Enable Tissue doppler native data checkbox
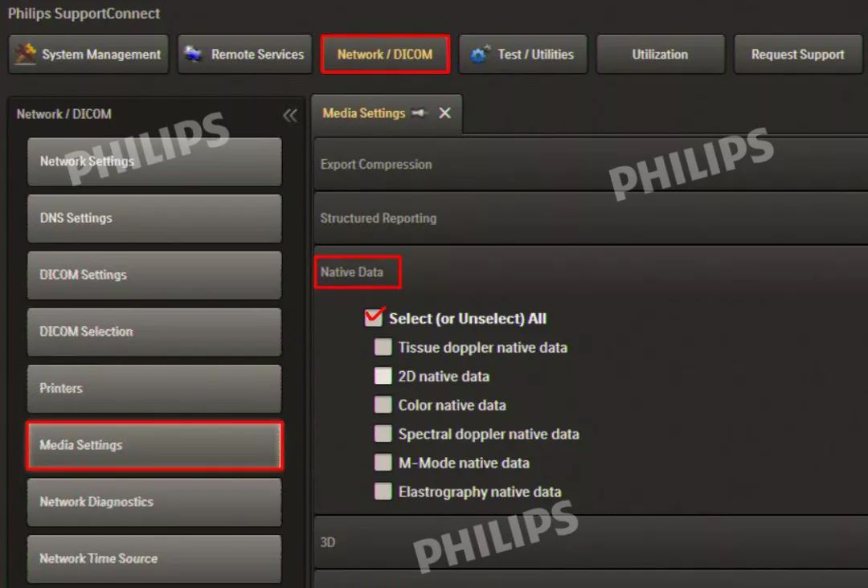Viewport: 868px width, 588px height. [x=383, y=347]
